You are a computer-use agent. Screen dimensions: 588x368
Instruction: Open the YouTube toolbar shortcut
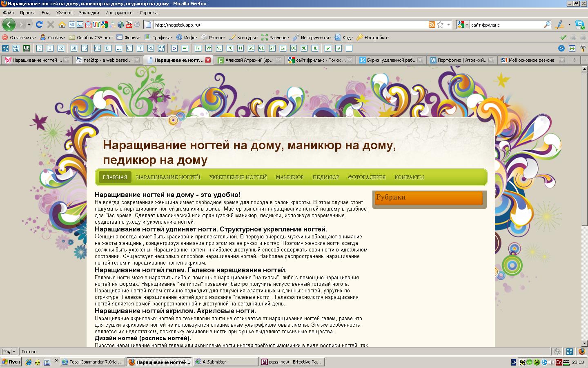point(129,25)
